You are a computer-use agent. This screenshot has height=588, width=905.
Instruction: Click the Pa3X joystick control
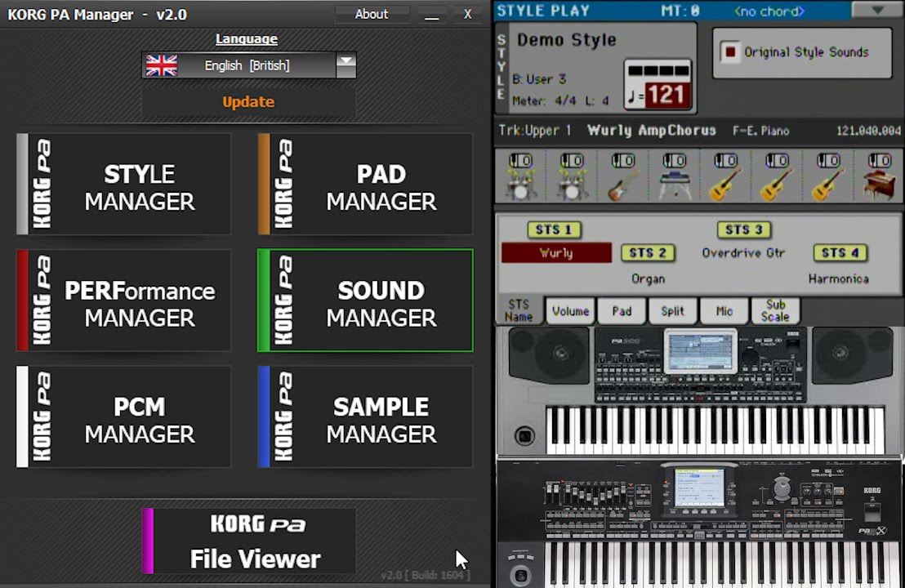click(521, 574)
